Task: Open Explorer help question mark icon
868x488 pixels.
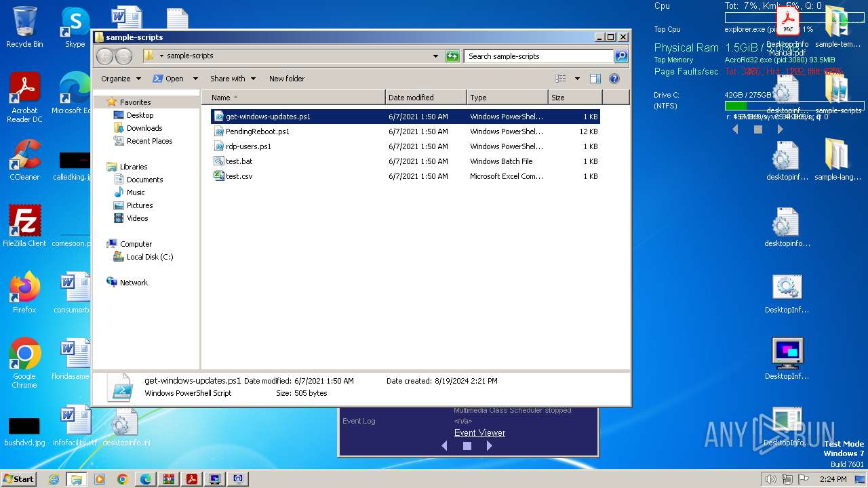Action: pyautogui.click(x=614, y=79)
